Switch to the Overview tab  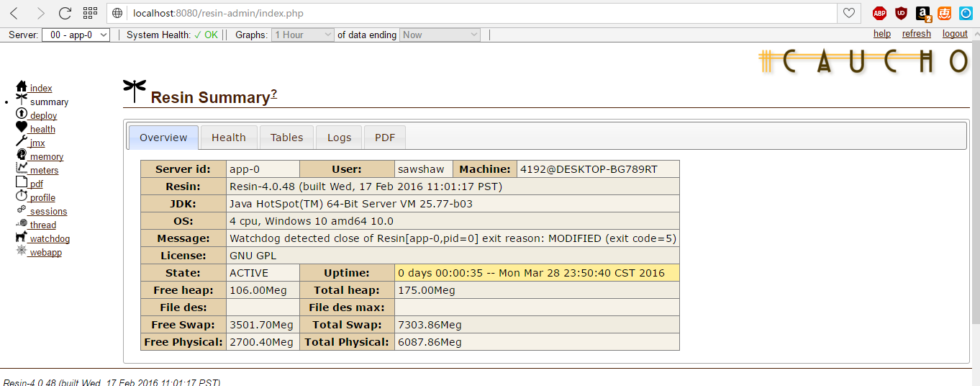(163, 137)
